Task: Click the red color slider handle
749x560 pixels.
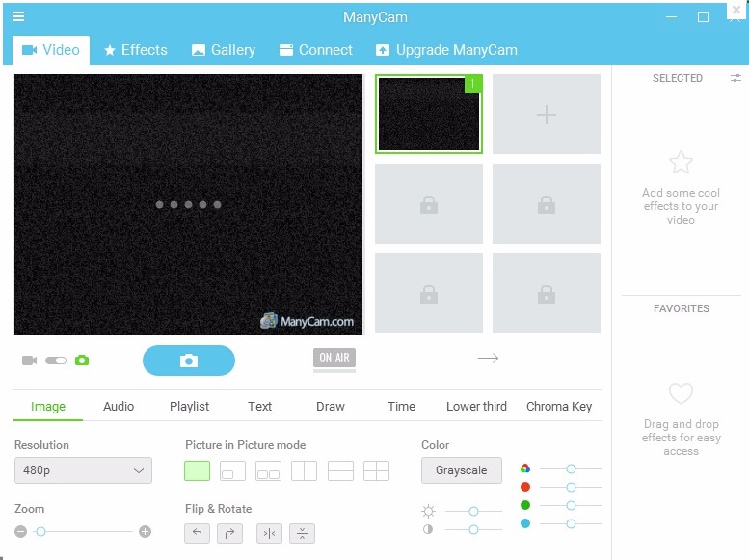Action: tap(571, 487)
